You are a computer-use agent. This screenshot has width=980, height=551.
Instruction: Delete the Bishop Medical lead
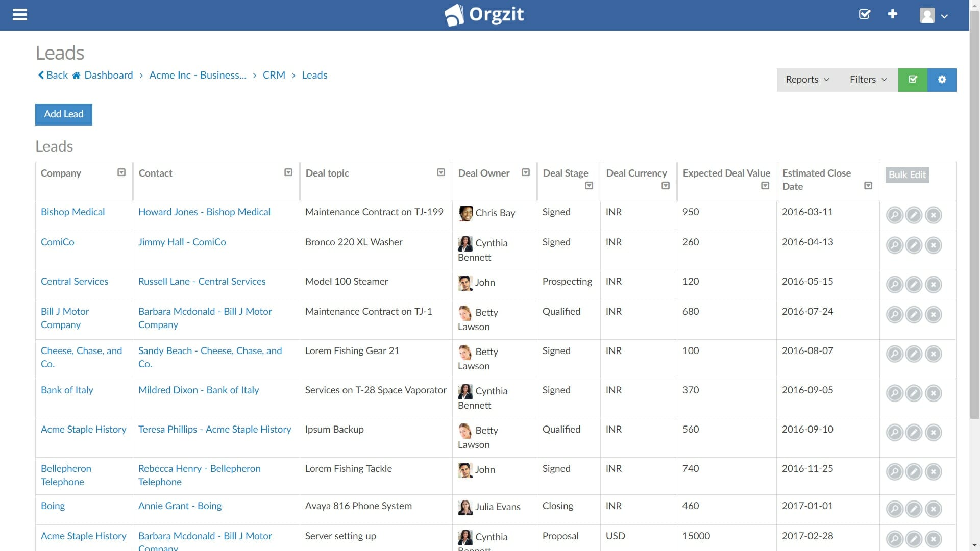point(934,215)
